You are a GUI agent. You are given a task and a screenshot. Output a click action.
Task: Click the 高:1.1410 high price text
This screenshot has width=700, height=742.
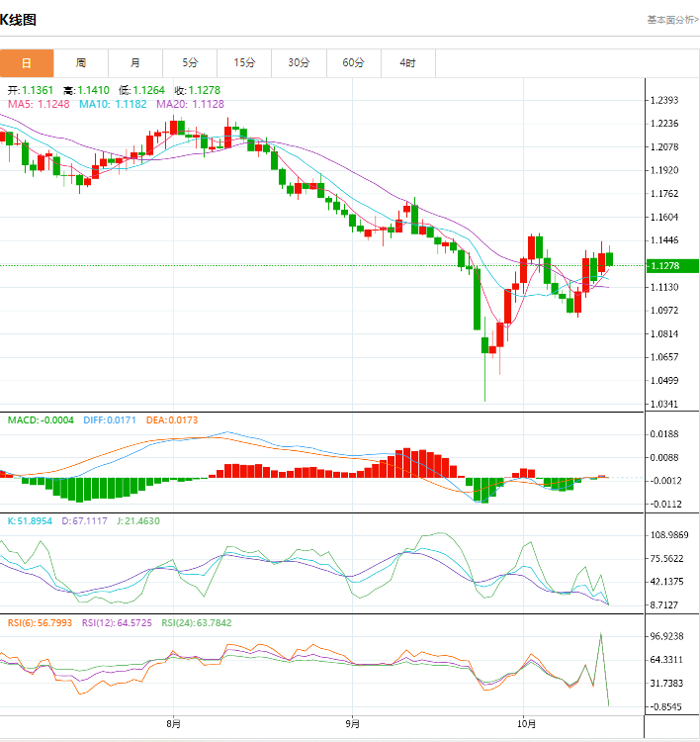click(87, 90)
